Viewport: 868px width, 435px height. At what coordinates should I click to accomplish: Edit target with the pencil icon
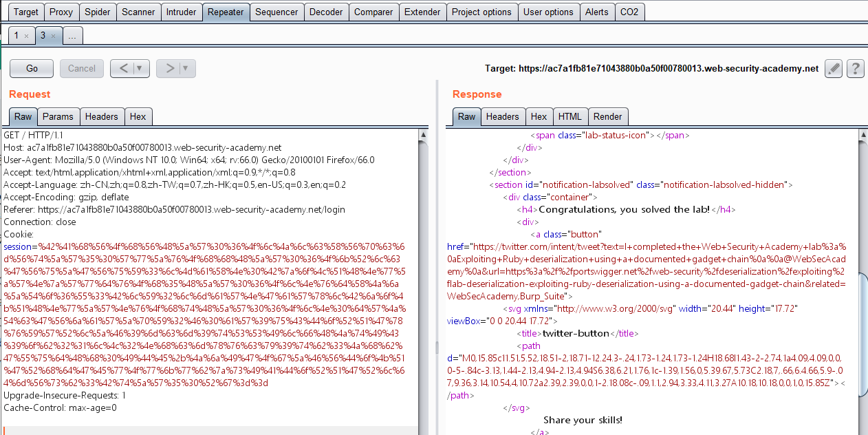(x=833, y=69)
